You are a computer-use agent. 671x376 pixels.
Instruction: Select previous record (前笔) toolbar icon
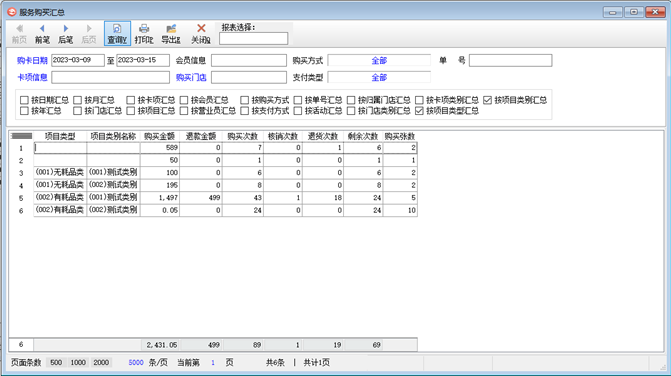(x=42, y=33)
